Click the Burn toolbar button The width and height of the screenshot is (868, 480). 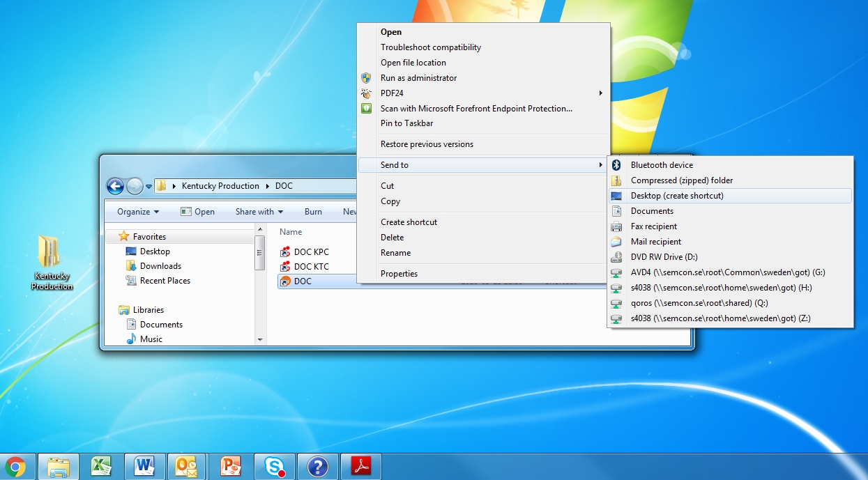313,212
